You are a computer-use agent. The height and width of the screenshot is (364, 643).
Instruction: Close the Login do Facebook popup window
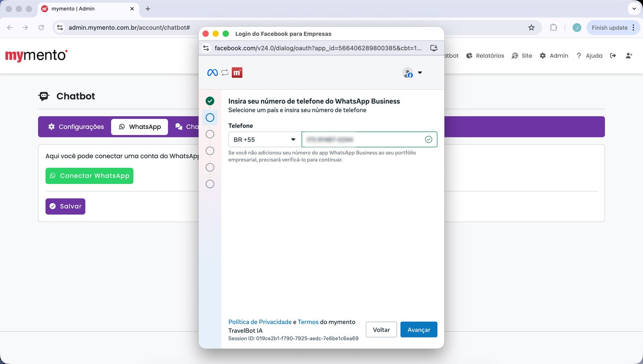tap(205, 34)
